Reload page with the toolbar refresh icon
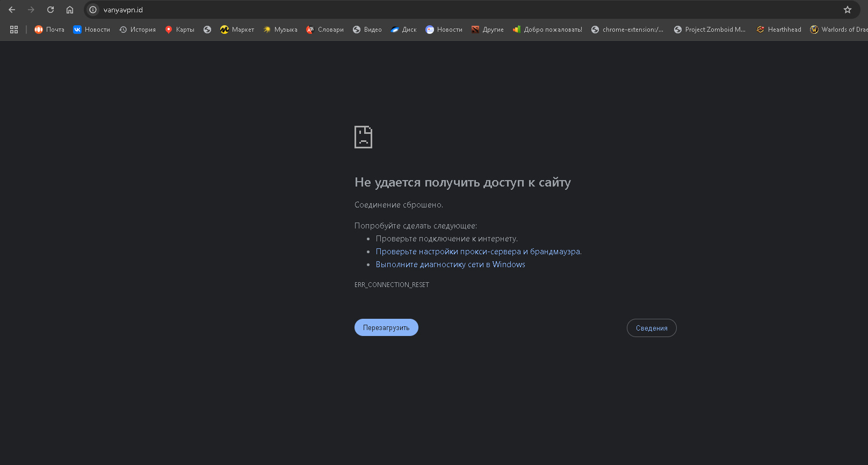 50,10
